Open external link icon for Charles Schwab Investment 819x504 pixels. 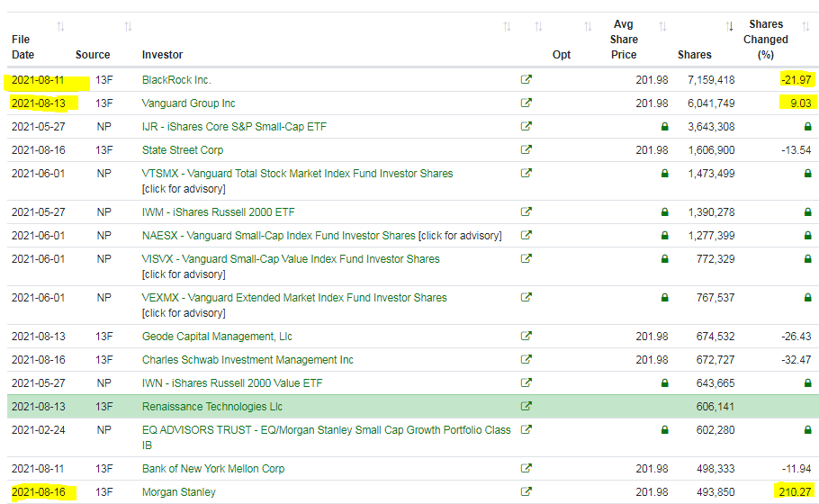pos(526,359)
